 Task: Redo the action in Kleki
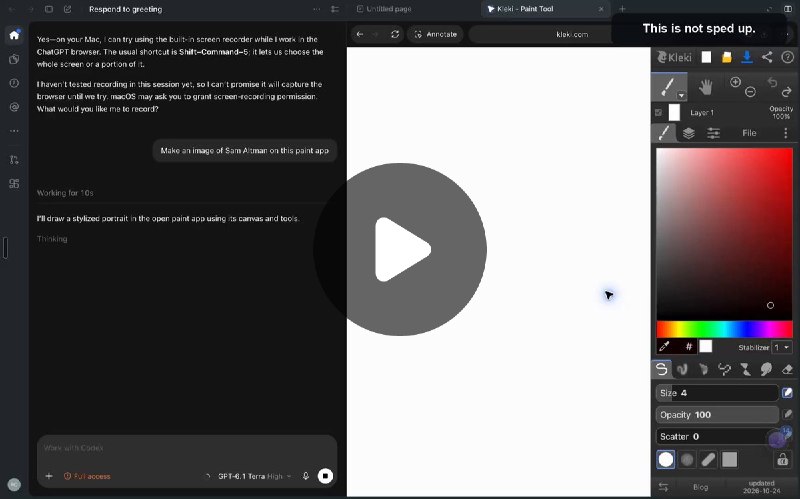point(786,92)
